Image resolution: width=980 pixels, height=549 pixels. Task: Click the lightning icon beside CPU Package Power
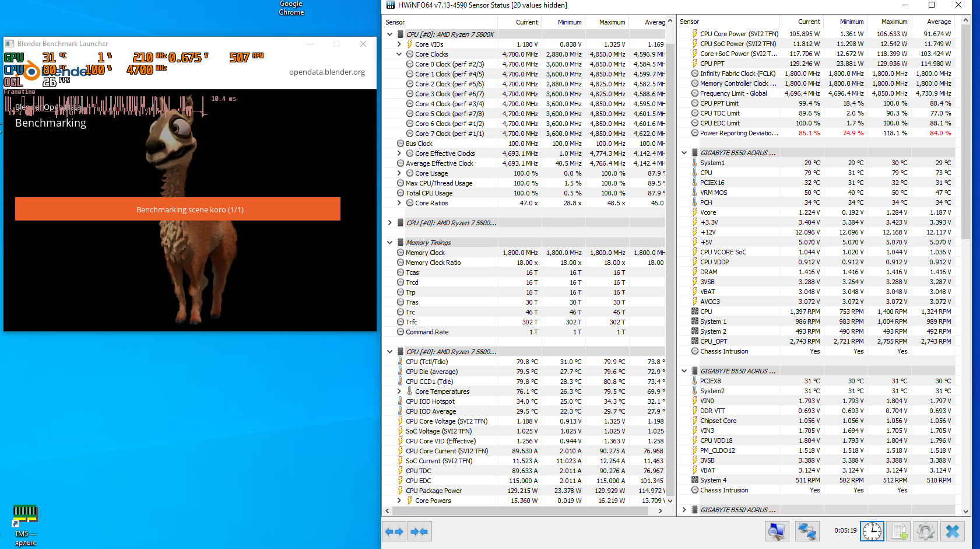[401, 491]
